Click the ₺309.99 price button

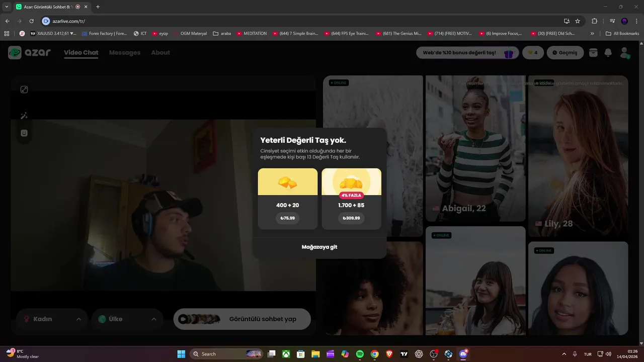pyautogui.click(x=351, y=218)
